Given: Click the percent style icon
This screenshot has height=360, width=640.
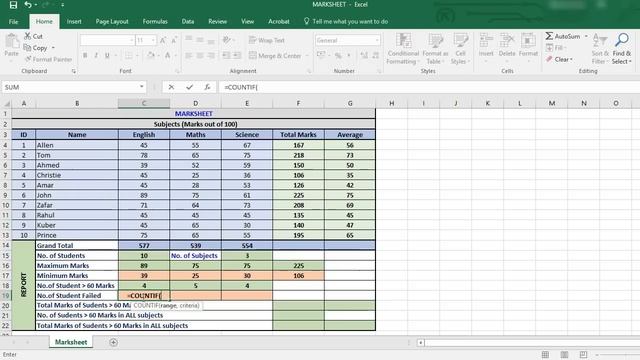Looking at the screenshot, I should pos(338,55).
